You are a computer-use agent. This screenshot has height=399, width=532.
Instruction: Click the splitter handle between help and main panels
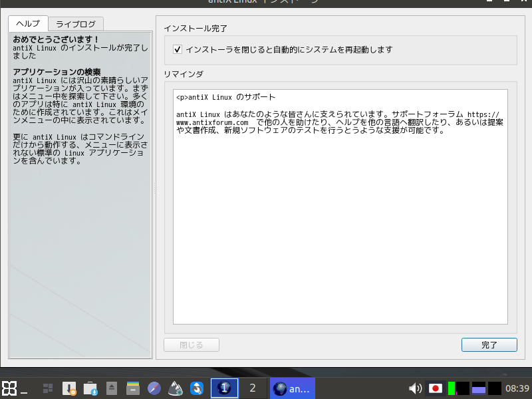[154, 188]
